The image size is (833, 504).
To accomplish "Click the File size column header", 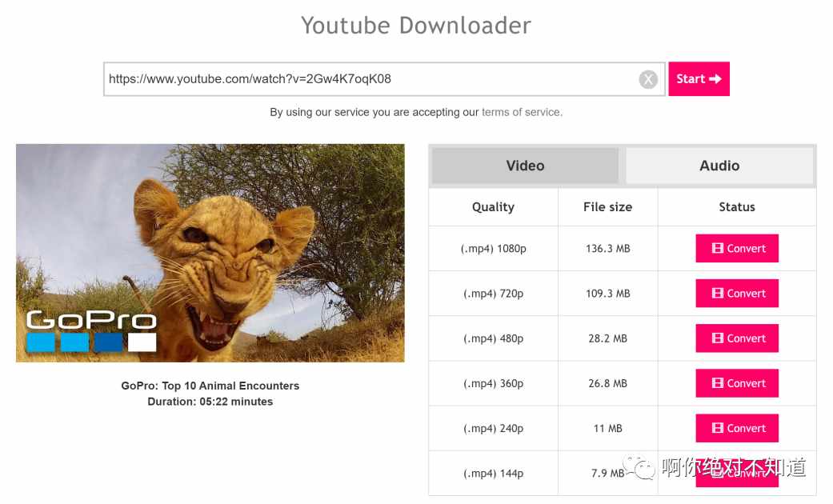I will [x=608, y=207].
